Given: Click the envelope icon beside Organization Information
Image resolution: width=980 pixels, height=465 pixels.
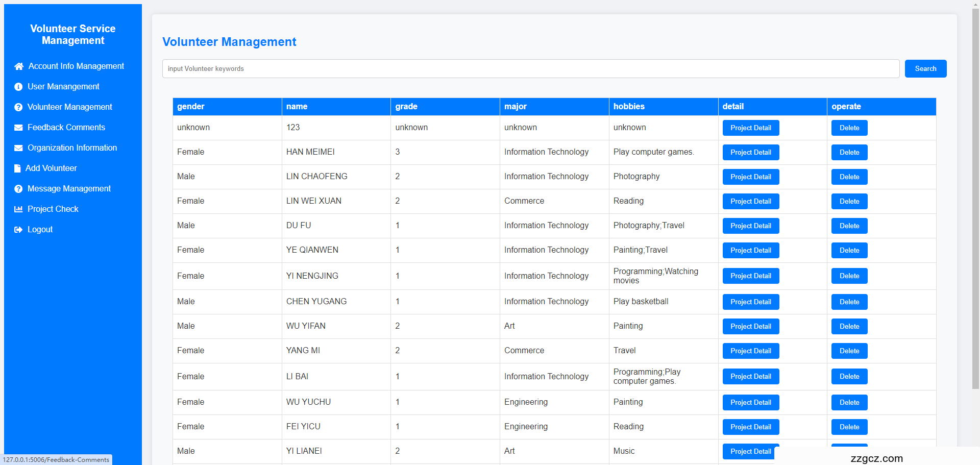Looking at the screenshot, I should (x=18, y=148).
